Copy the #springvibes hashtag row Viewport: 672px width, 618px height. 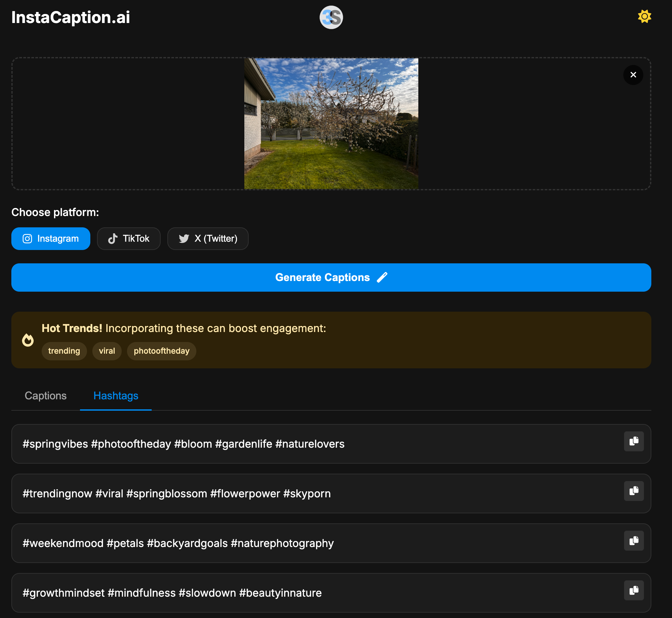pyautogui.click(x=634, y=441)
